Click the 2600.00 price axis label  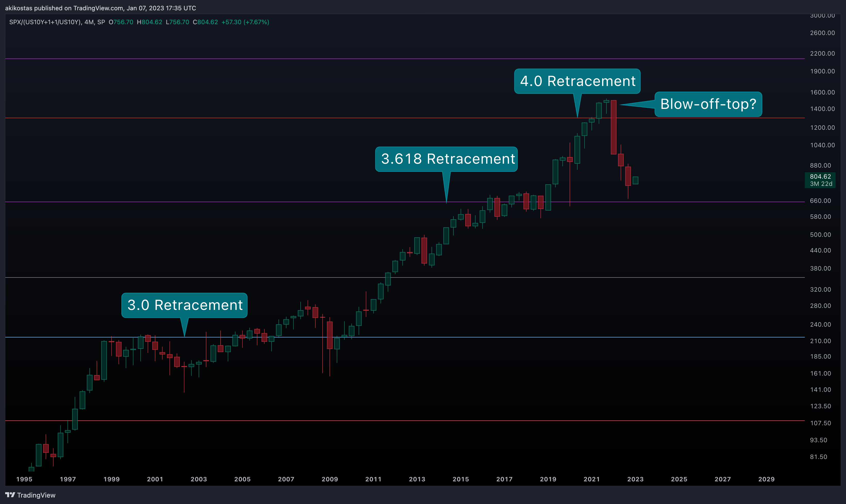click(x=822, y=33)
